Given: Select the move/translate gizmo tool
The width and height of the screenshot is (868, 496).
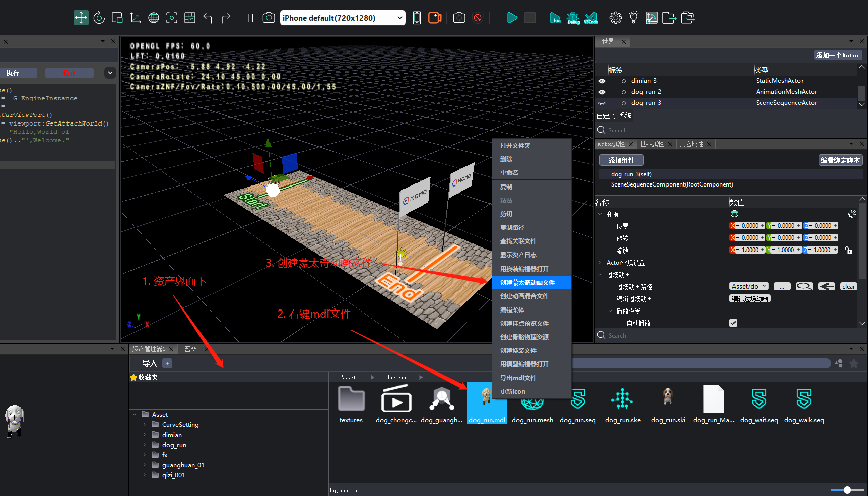Looking at the screenshot, I should (81, 18).
